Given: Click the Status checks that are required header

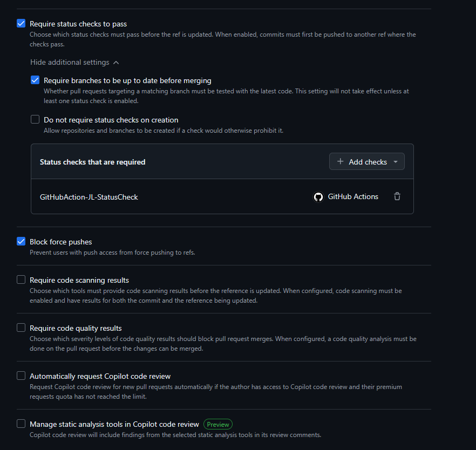Looking at the screenshot, I should (x=92, y=161).
